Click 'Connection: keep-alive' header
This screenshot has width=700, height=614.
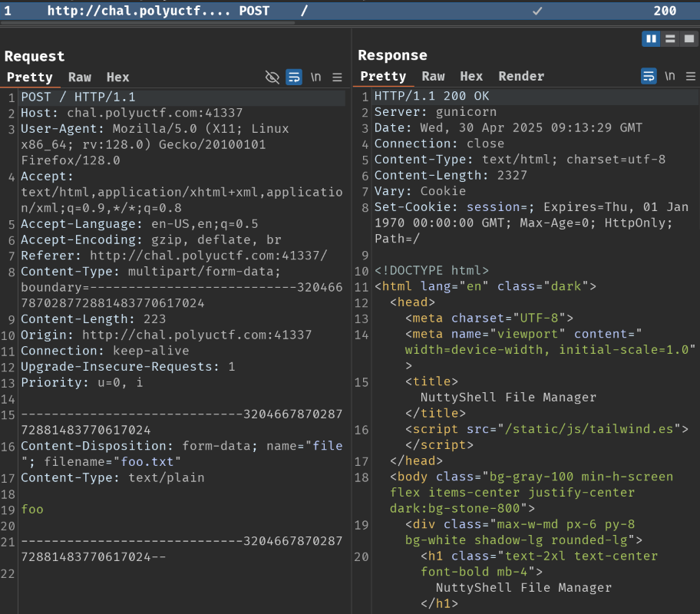pos(105,351)
